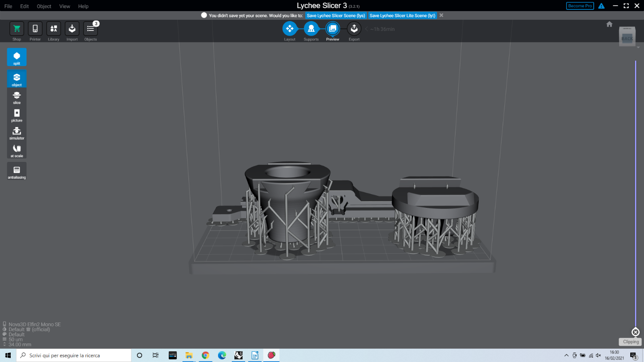
Task: Show hidden system tray icons
Action: 566,356
